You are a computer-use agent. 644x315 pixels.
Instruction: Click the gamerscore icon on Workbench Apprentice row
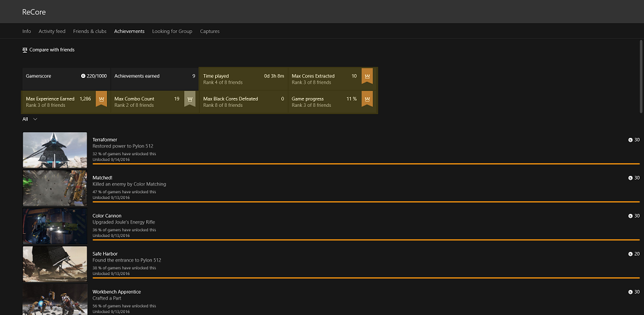click(630, 292)
